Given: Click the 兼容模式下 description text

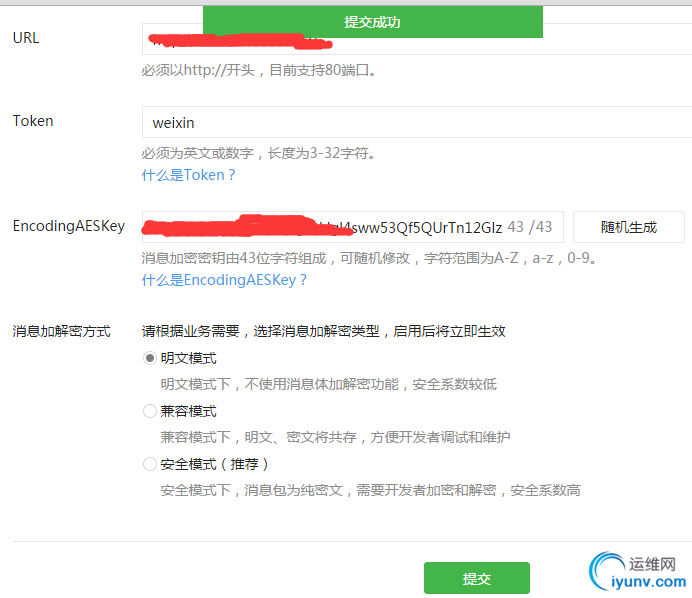Looking at the screenshot, I should coord(335,437).
